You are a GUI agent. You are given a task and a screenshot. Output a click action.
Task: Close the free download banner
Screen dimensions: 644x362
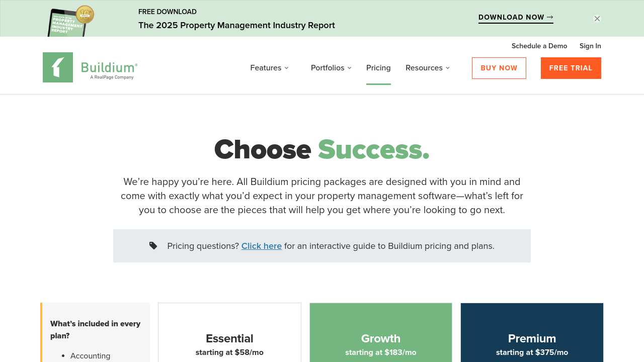[x=597, y=19]
